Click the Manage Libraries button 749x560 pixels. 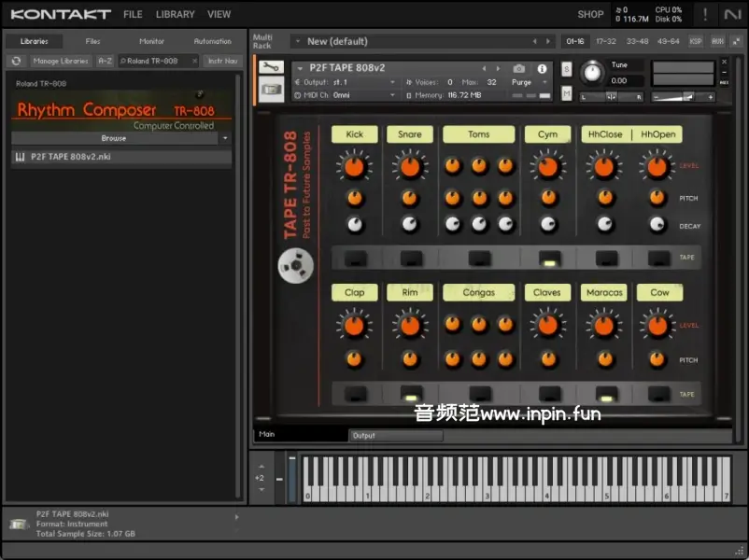coord(60,61)
